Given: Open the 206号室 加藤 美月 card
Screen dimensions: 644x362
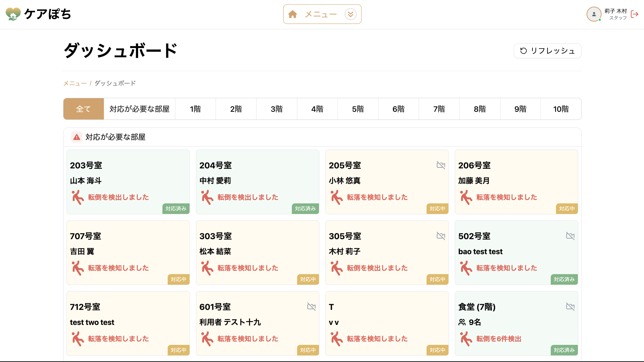Looking at the screenshot, I should point(516,182).
